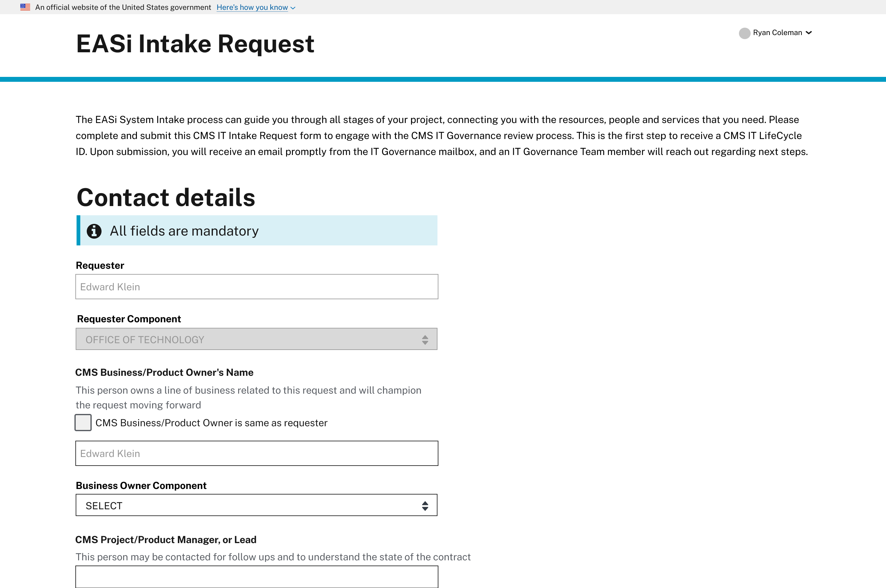Viewport: 886px width, 588px height.
Task: Click the EASi Intake Request heading
Action: tap(195, 44)
